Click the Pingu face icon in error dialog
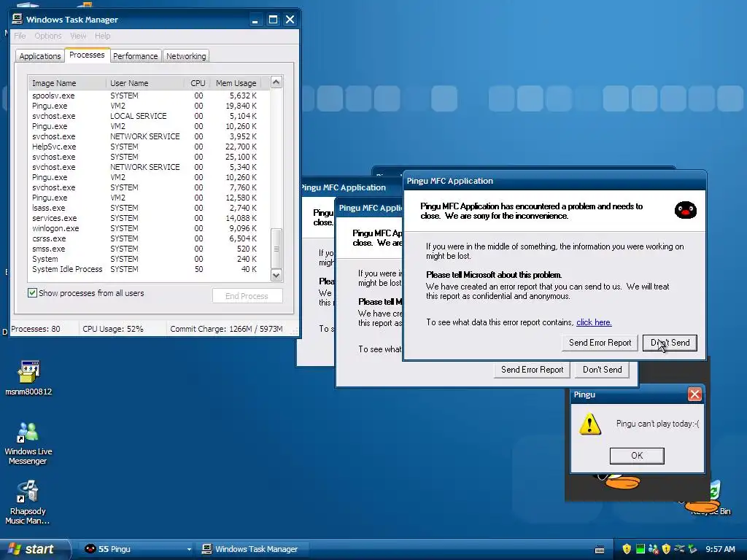The height and width of the screenshot is (560, 747). (x=686, y=210)
